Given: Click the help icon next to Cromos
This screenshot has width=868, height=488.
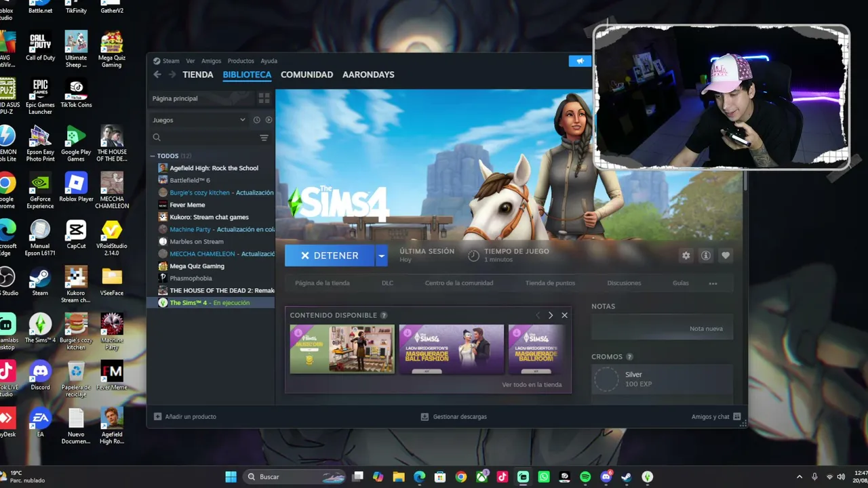Looking at the screenshot, I should (629, 357).
